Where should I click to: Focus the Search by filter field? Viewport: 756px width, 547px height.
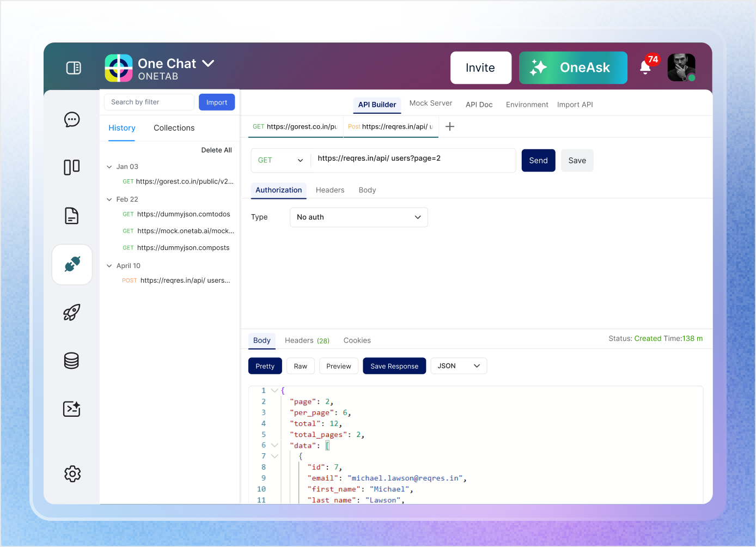click(149, 102)
